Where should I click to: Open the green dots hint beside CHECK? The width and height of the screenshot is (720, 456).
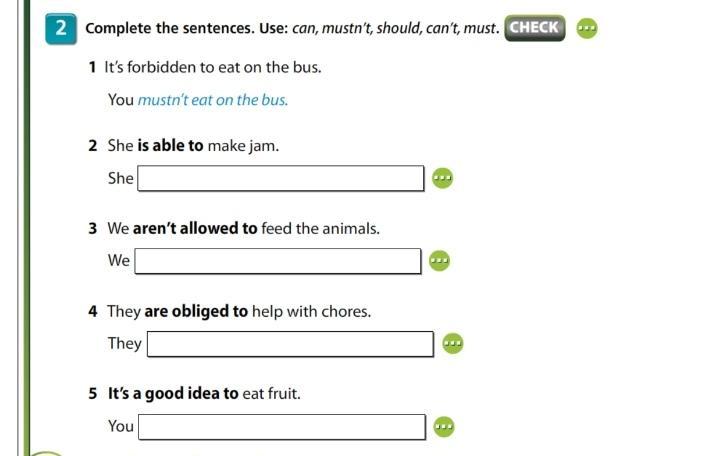pos(588,28)
